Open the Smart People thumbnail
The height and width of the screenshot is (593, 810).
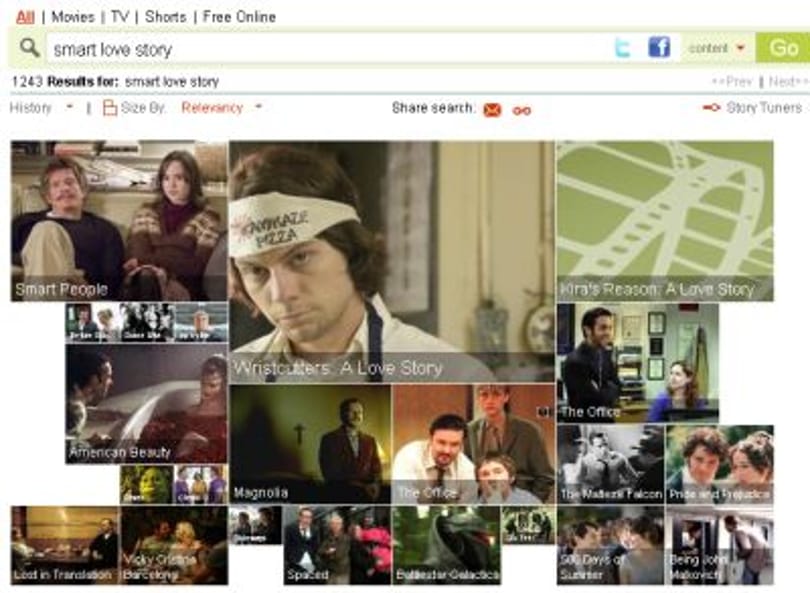pyautogui.click(x=119, y=221)
